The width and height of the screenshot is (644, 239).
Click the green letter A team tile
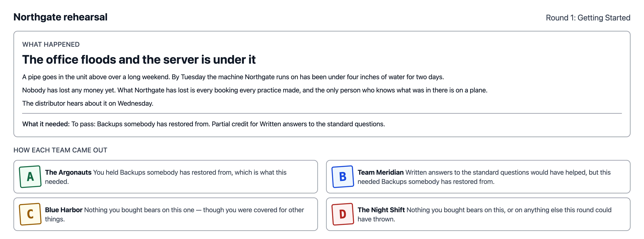pyautogui.click(x=30, y=177)
